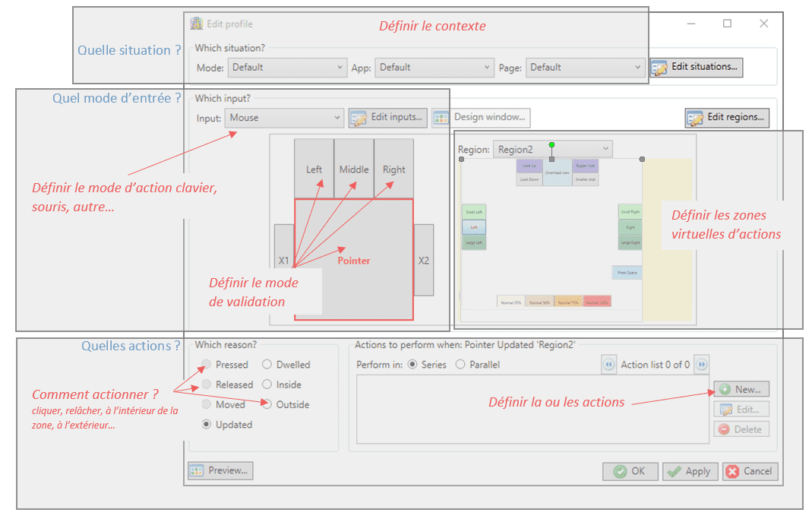Go to previous action list arrow
The width and height of the screenshot is (812, 519).
pyautogui.click(x=608, y=365)
